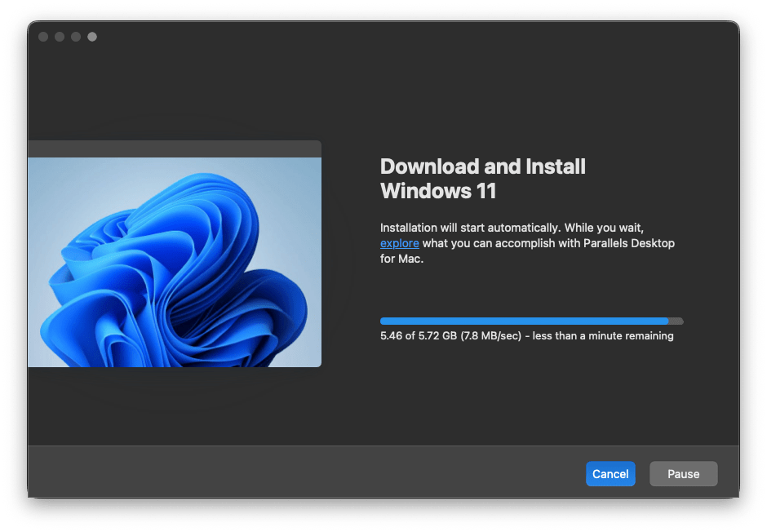This screenshot has height=532, width=767.
Task: Click the 7.8 MB/sec speed readout
Action: (x=490, y=336)
